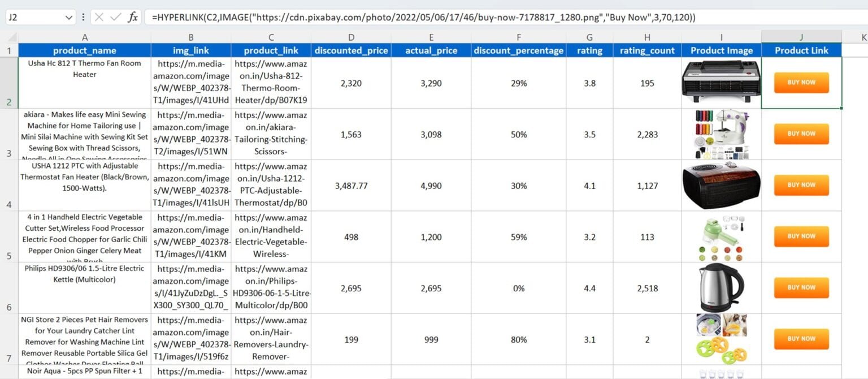Select the cell showing rating 4.4

(589, 287)
